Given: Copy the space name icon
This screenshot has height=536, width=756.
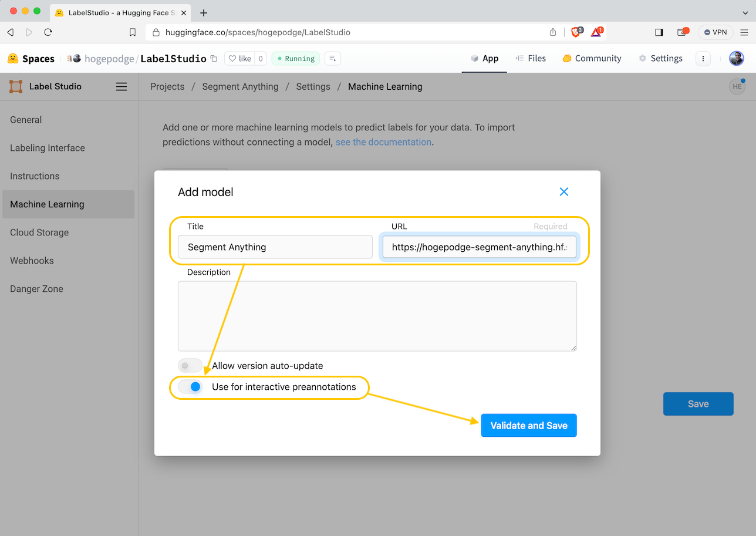Looking at the screenshot, I should (x=214, y=59).
